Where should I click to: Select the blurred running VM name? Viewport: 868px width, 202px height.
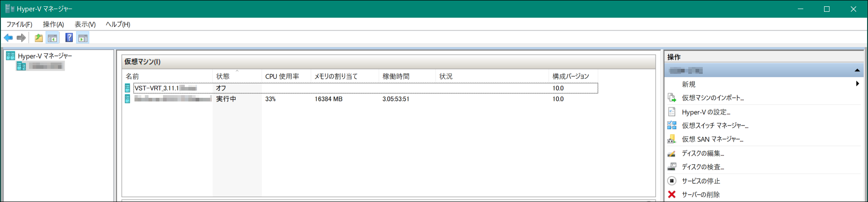click(x=173, y=99)
